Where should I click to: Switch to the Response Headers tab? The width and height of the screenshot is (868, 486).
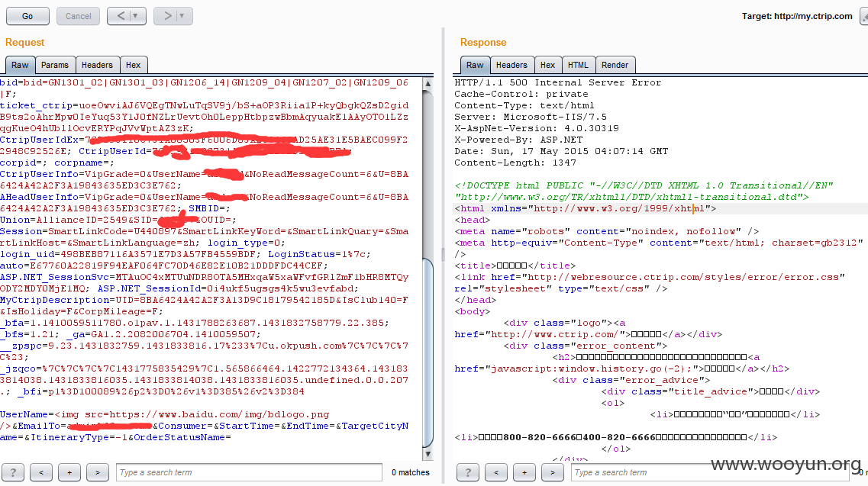511,65
